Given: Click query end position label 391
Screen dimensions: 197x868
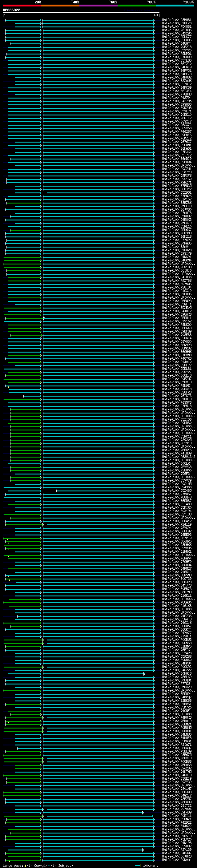Looking at the screenshot, I should coord(155,15).
